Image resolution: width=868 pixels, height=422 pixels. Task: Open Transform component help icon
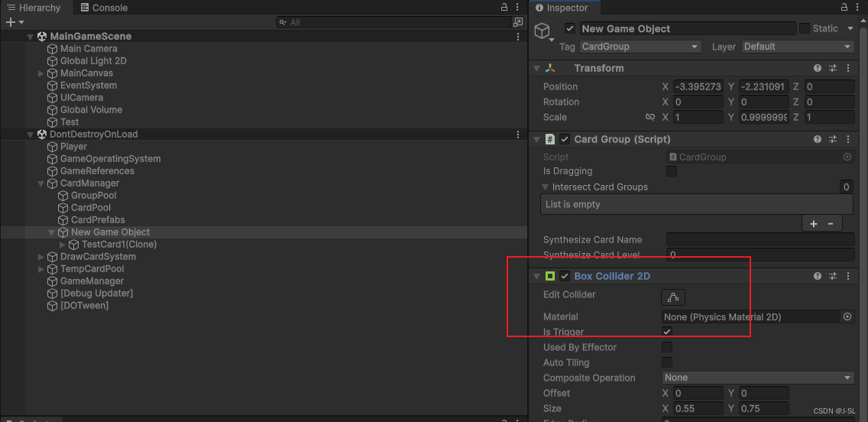817,68
